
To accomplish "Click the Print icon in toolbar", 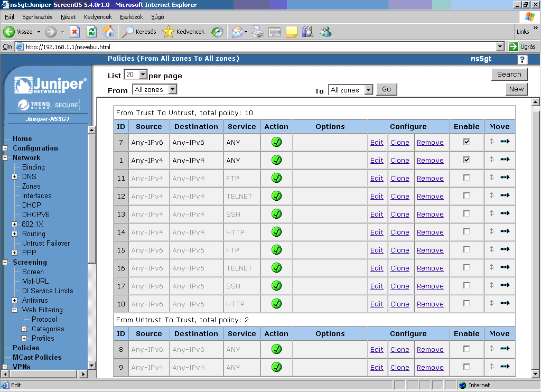I will coord(257,32).
